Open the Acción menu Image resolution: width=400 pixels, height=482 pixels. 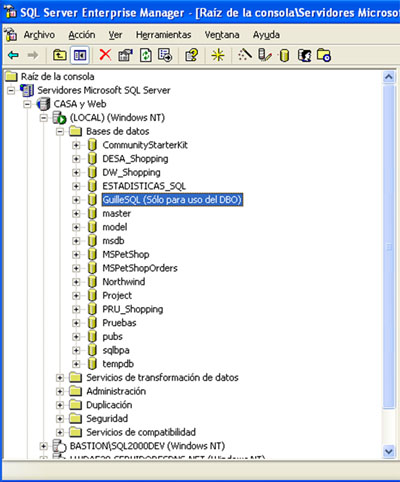(82, 35)
